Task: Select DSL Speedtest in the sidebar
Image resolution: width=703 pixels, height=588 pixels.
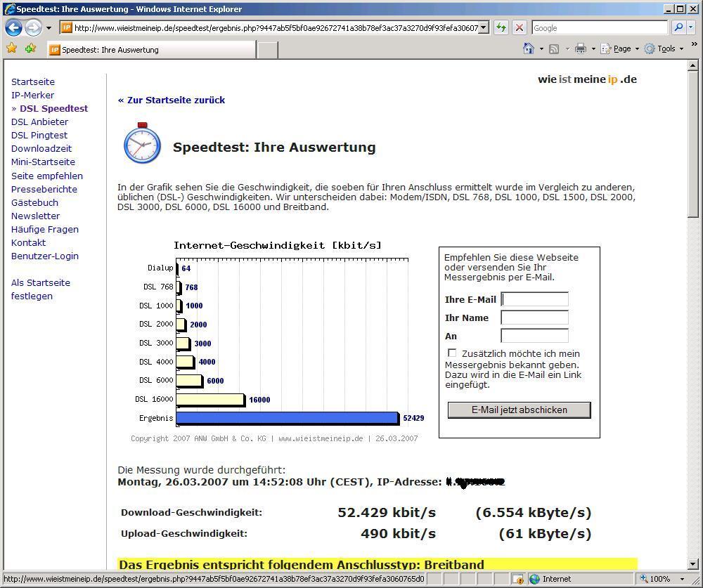Action: (54, 108)
